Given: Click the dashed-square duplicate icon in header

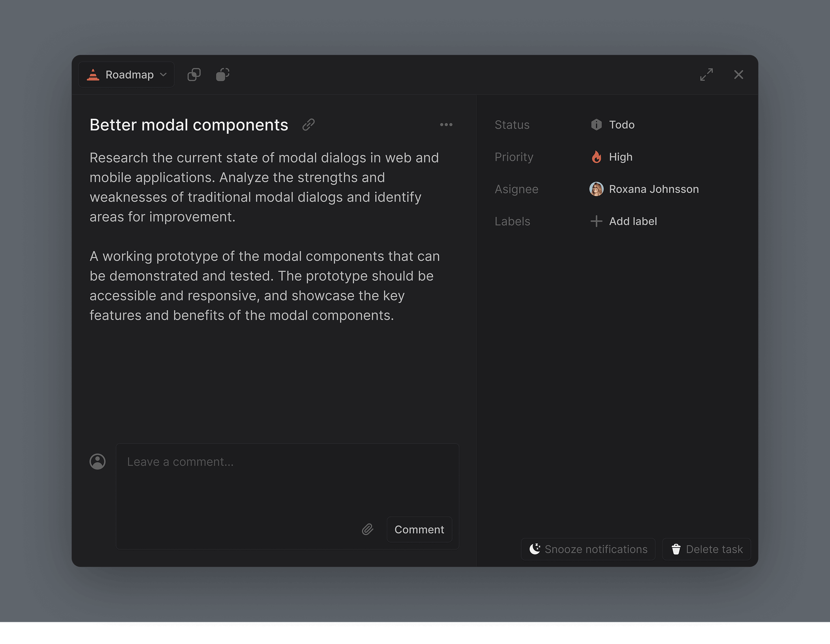Looking at the screenshot, I should coord(223,75).
